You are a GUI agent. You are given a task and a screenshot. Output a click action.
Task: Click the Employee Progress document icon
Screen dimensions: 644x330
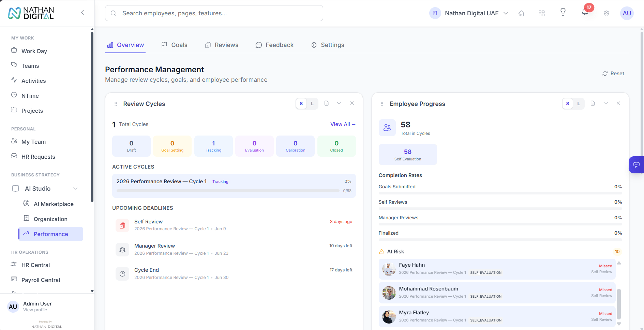[x=593, y=103]
